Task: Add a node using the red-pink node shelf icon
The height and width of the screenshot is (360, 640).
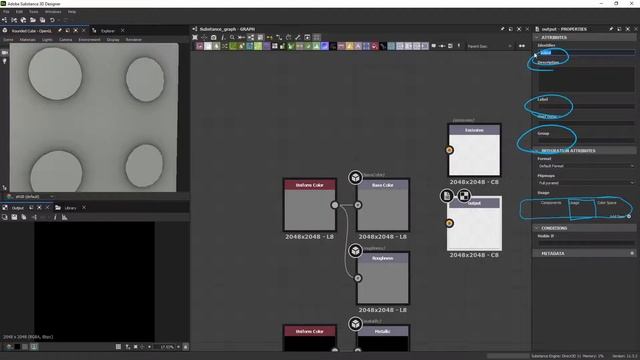Action: pyautogui.click(x=199, y=46)
